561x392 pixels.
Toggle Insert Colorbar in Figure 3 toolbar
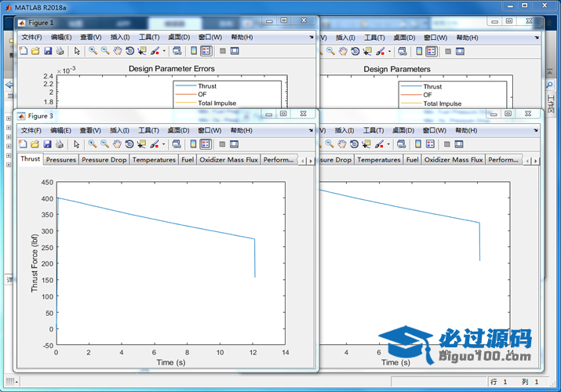click(192, 143)
